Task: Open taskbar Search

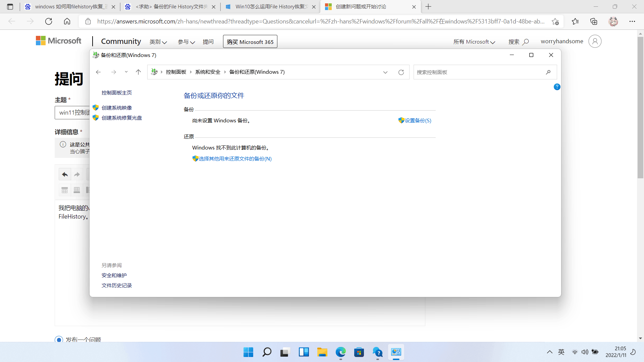Action: point(267,352)
